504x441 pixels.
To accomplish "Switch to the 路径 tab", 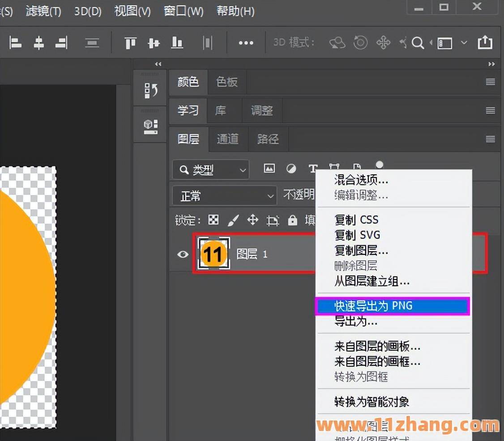I will tap(268, 139).
